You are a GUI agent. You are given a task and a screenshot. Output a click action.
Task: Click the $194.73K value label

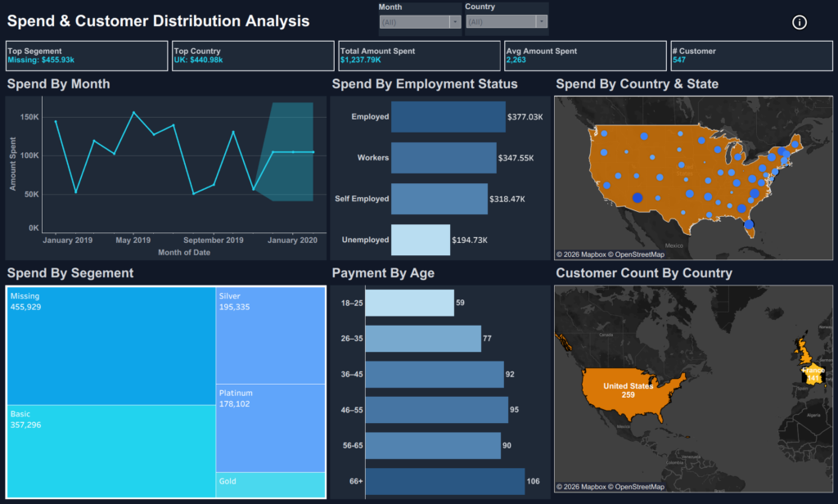pyautogui.click(x=469, y=240)
